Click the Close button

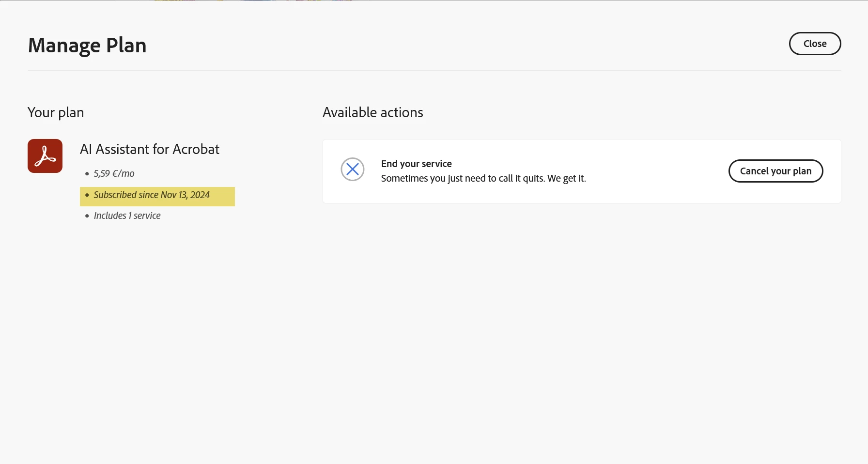click(x=815, y=44)
